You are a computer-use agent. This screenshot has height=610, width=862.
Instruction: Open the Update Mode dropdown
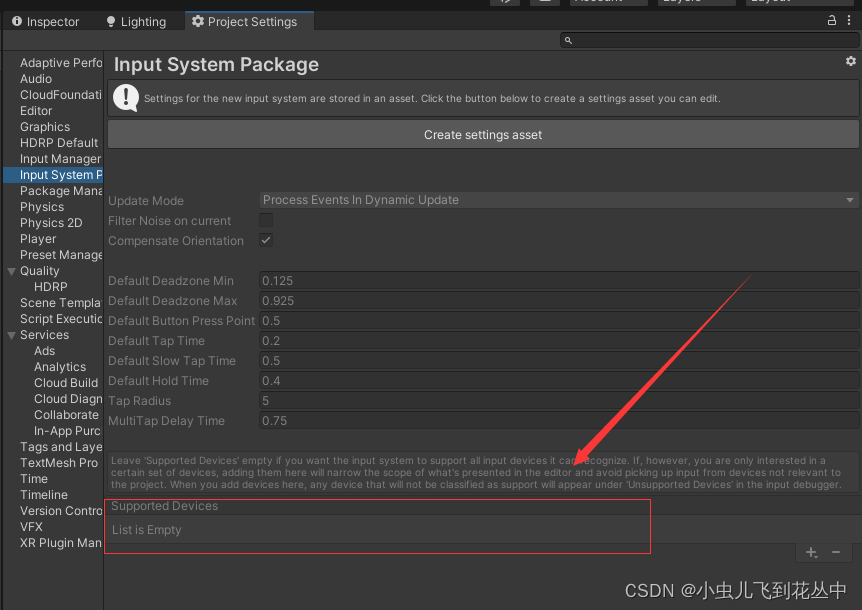(558, 200)
